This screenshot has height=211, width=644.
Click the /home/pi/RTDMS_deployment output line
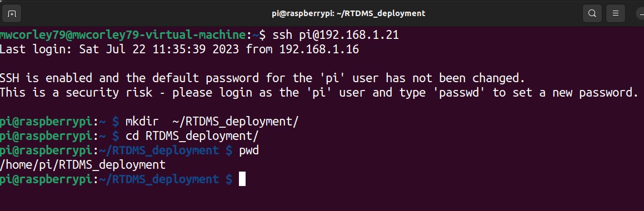(x=83, y=165)
